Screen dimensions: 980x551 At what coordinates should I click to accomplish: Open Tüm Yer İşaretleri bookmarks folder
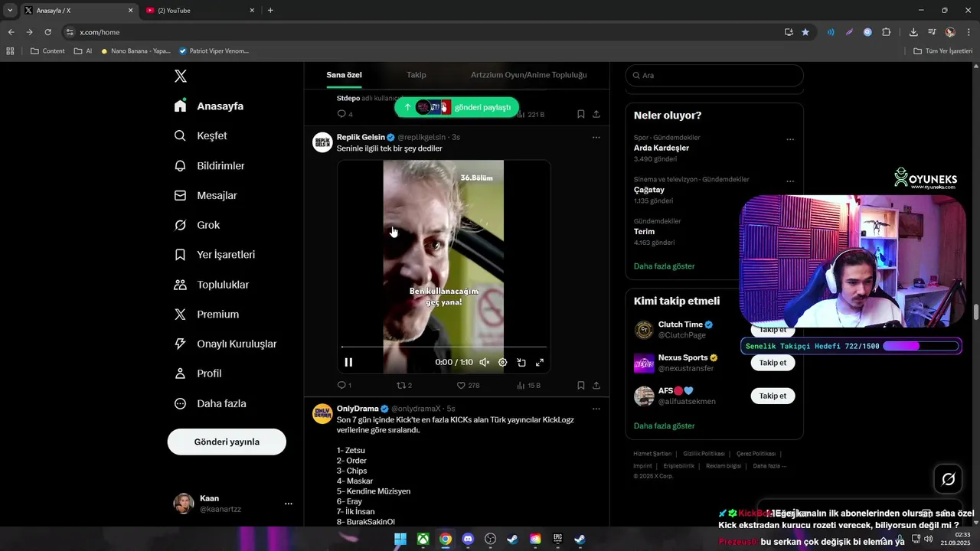(943, 51)
